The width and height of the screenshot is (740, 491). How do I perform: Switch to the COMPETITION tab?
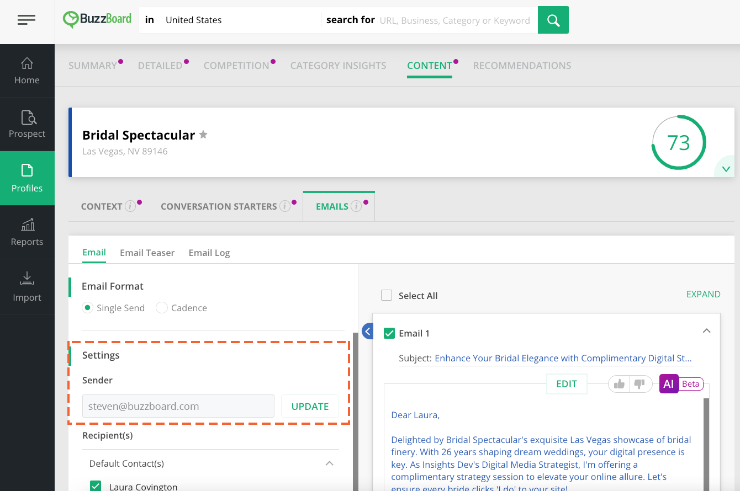[x=236, y=66]
